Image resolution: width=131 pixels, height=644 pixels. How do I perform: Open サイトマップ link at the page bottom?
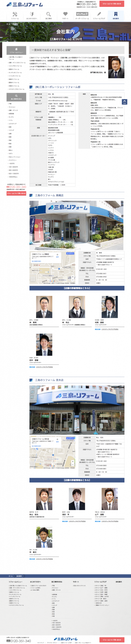[40, 642]
